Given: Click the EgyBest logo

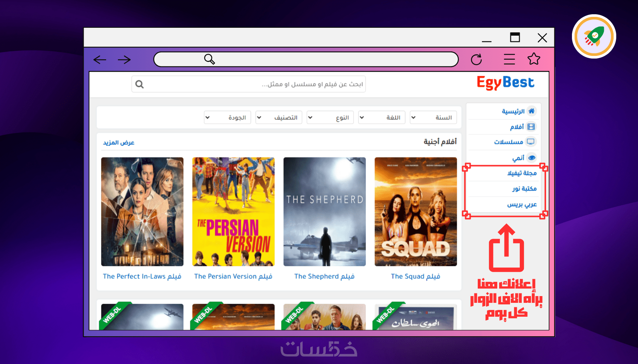Looking at the screenshot, I should [x=506, y=83].
